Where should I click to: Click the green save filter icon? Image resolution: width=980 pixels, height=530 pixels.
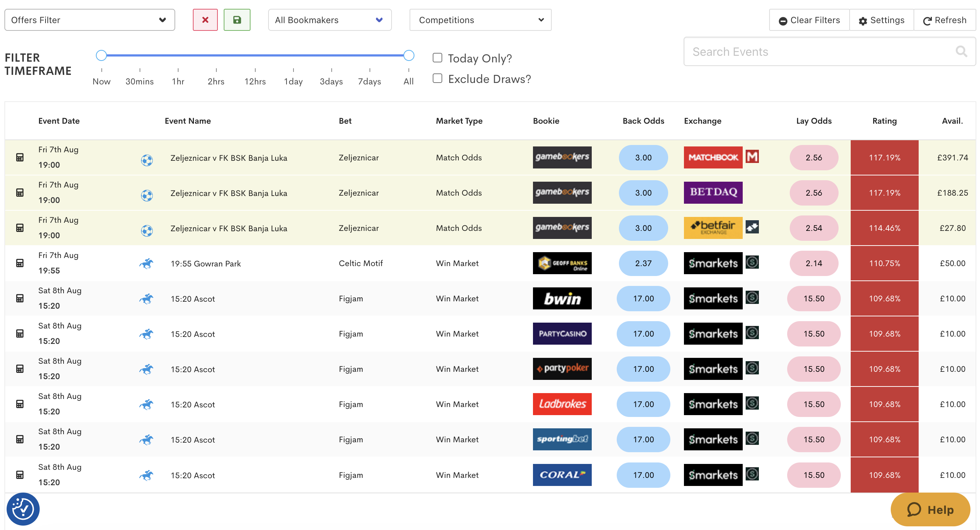point(237,20)
